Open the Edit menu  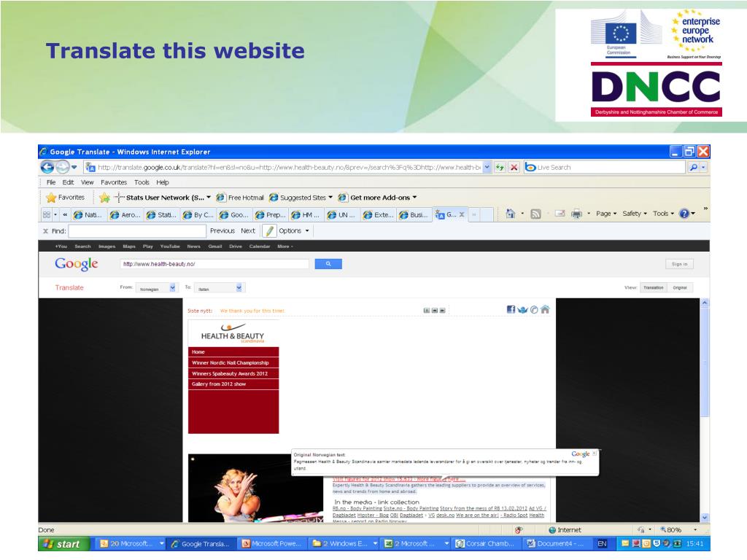(68, 182)
